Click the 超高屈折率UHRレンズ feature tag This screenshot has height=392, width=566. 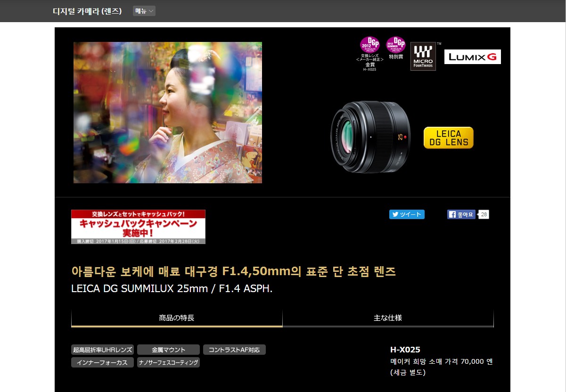(x=103, y=350)
